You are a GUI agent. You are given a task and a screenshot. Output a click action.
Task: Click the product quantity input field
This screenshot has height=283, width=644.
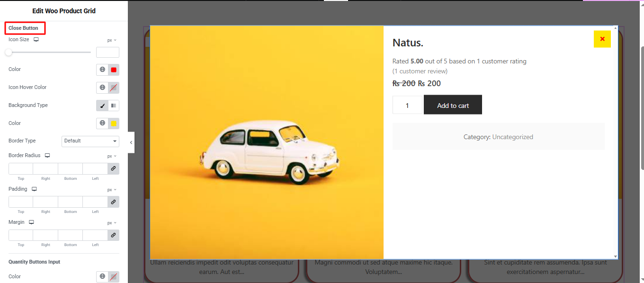407,105
